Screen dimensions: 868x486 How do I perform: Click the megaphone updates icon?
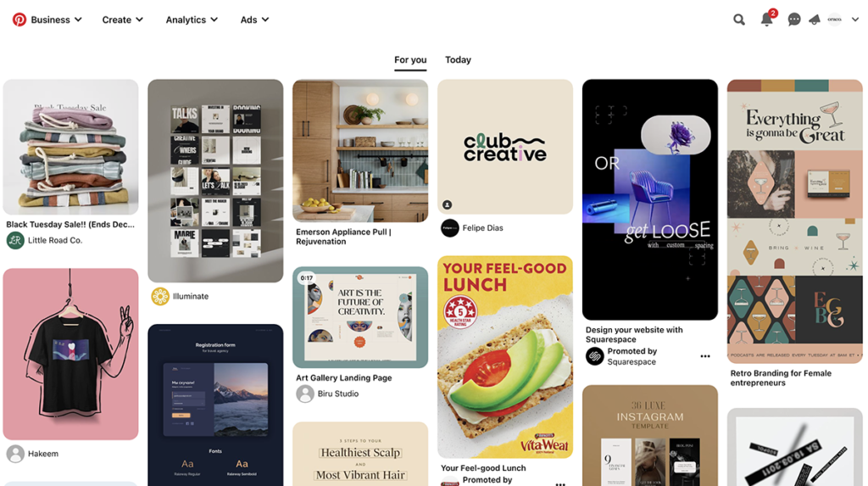[x=815, y=20]
